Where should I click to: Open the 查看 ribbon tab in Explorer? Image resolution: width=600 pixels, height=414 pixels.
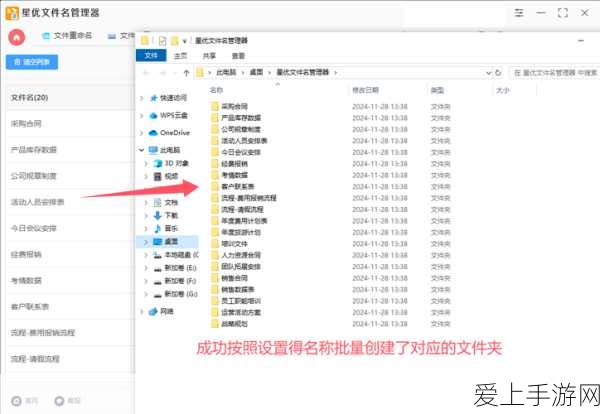[x=238, y=56]
